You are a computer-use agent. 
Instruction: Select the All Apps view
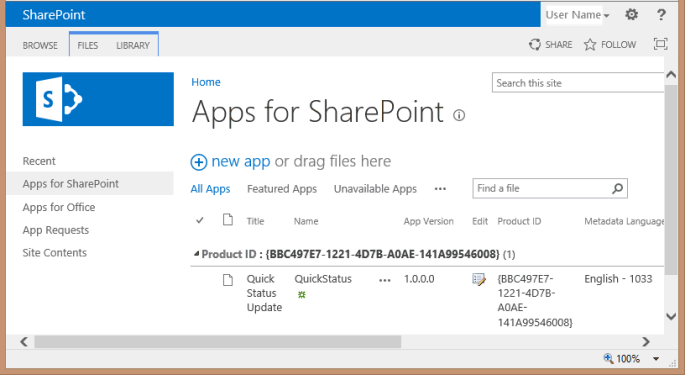click(x=210, y=189)
